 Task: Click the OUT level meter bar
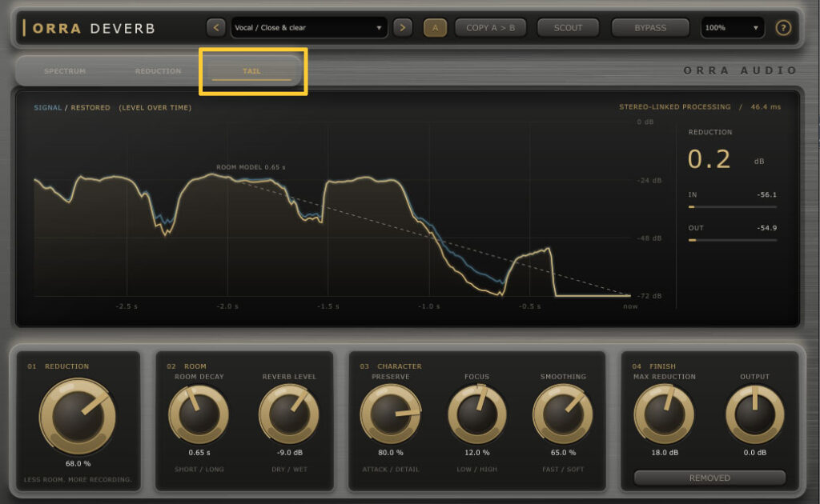tap(732, 240)
